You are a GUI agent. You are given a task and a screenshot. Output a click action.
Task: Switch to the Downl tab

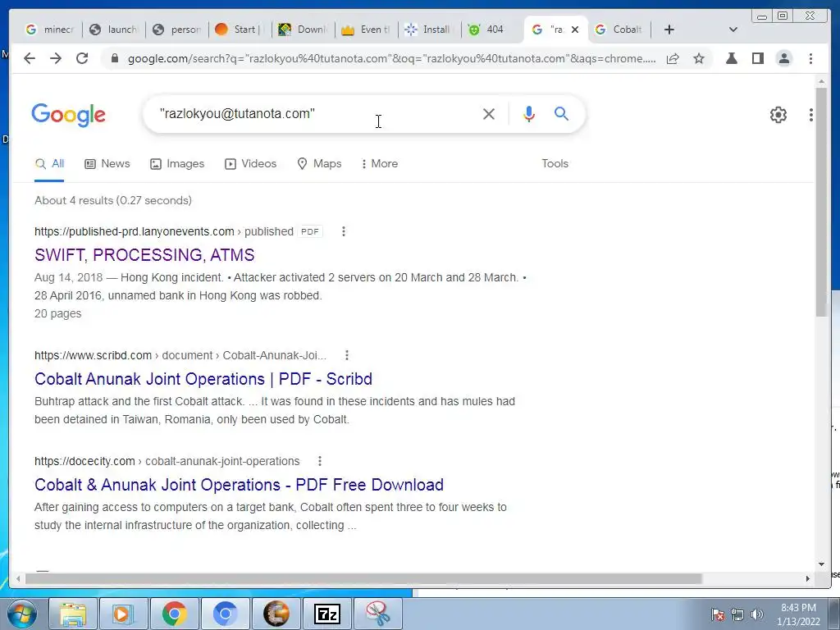(303, 30)
